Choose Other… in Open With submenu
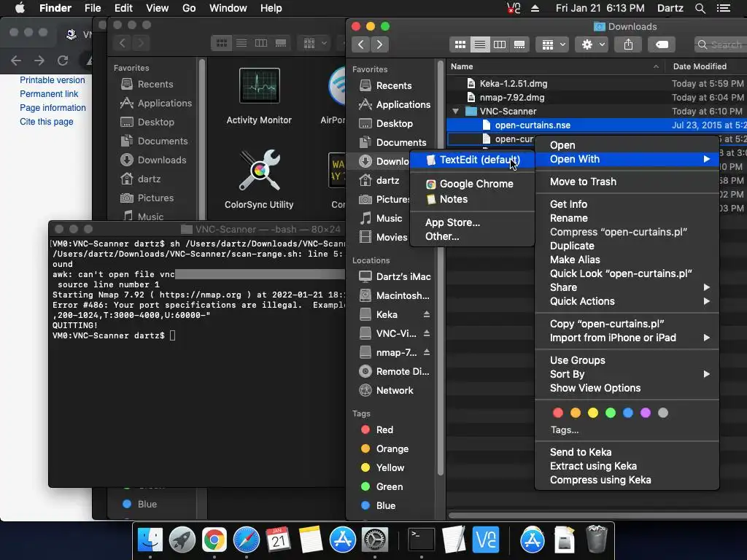Viewport: 747px width, 560px height. click(x=472, y=236)
